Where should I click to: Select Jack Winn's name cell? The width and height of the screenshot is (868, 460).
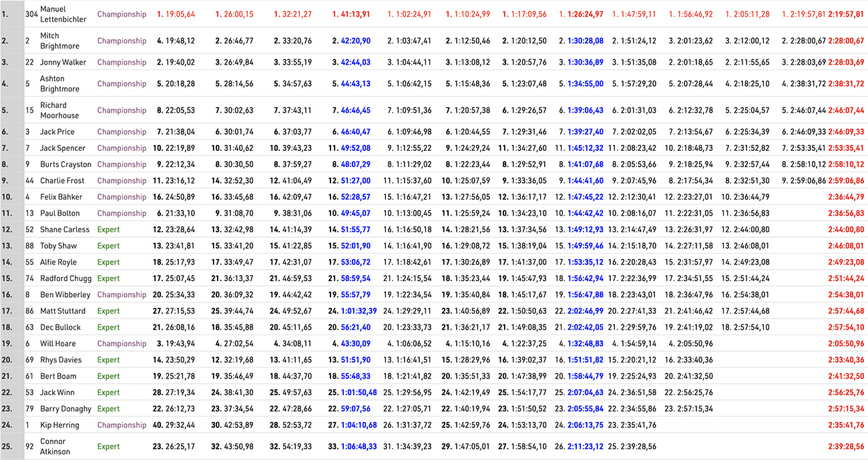(57, 393)
